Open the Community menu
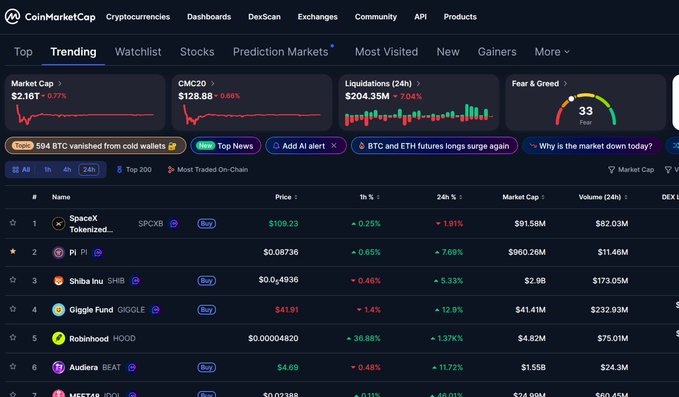The height and width of the screenshot is (397, 679). [375, 17]
